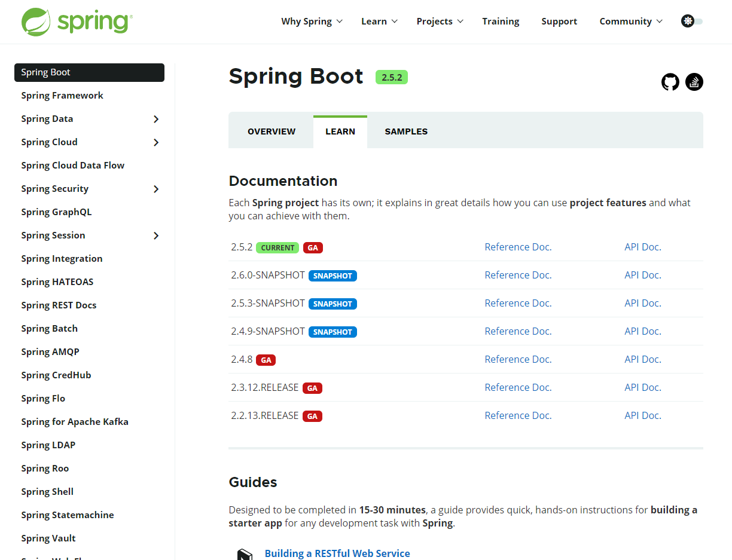The height and width of the screenshot is (560, 732).
Task: Switch to the SAMPLES tab
Action: click(406, 131)
